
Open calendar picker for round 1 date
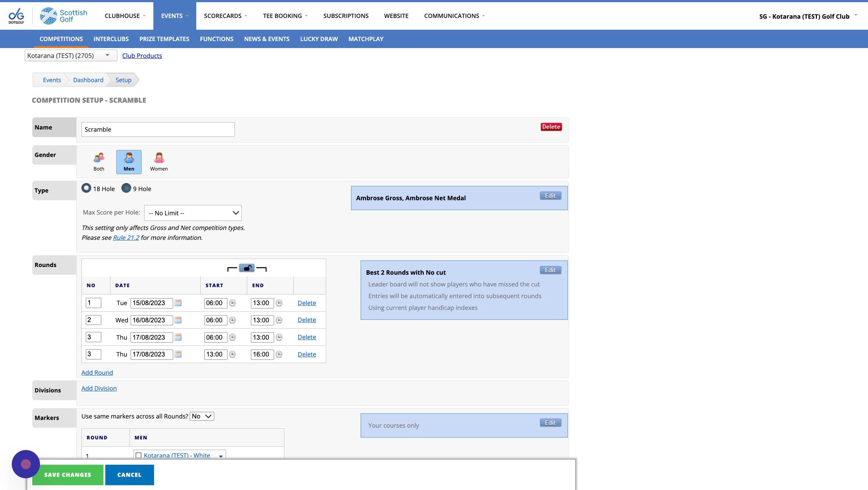178,303
